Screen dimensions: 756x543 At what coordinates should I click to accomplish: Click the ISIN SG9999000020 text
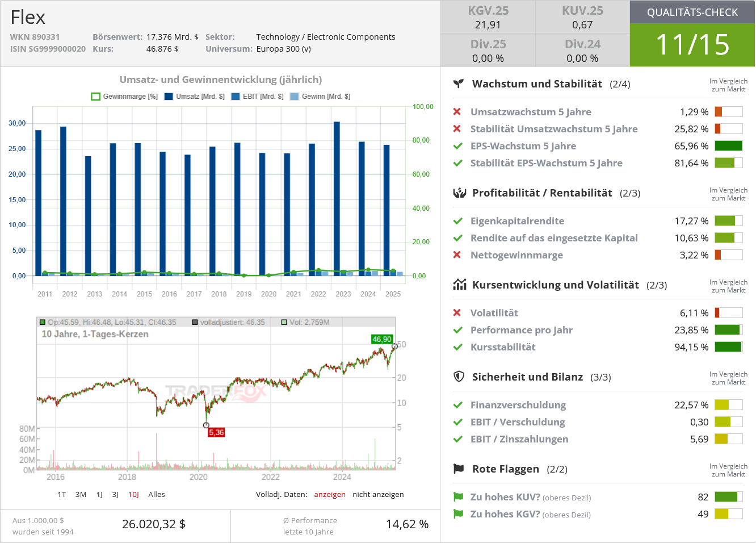click(48, 49)
